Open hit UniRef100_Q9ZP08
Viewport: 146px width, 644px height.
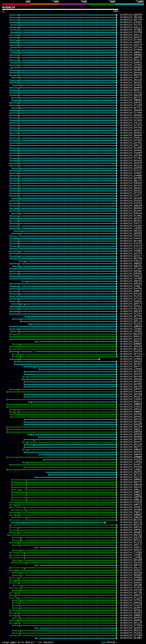(x=131, y=15)
